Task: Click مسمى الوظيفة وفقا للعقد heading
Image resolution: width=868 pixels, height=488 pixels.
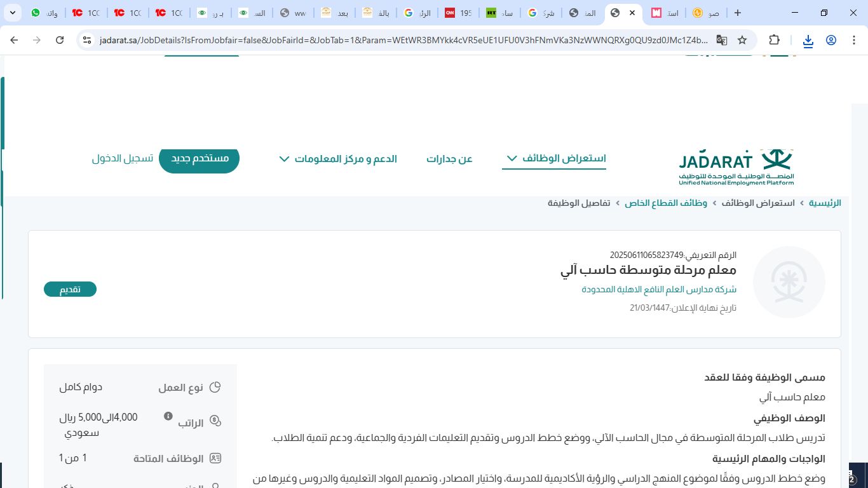Action: 765,377
